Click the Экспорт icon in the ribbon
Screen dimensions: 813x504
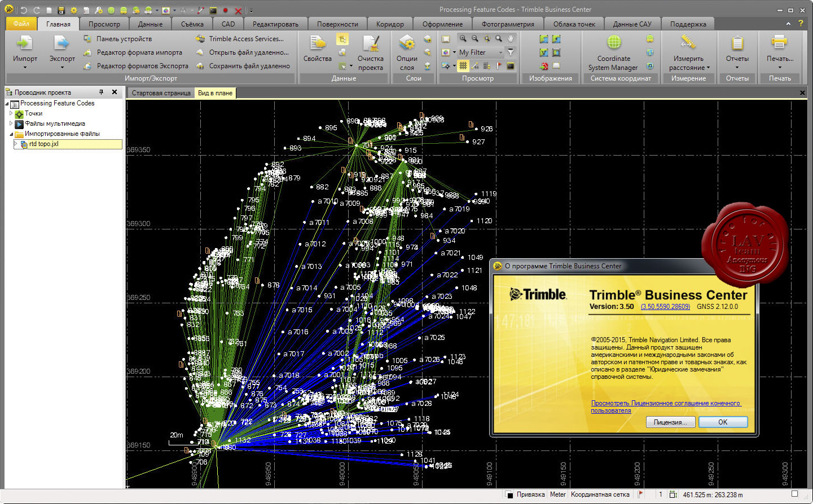pos(61,43)
